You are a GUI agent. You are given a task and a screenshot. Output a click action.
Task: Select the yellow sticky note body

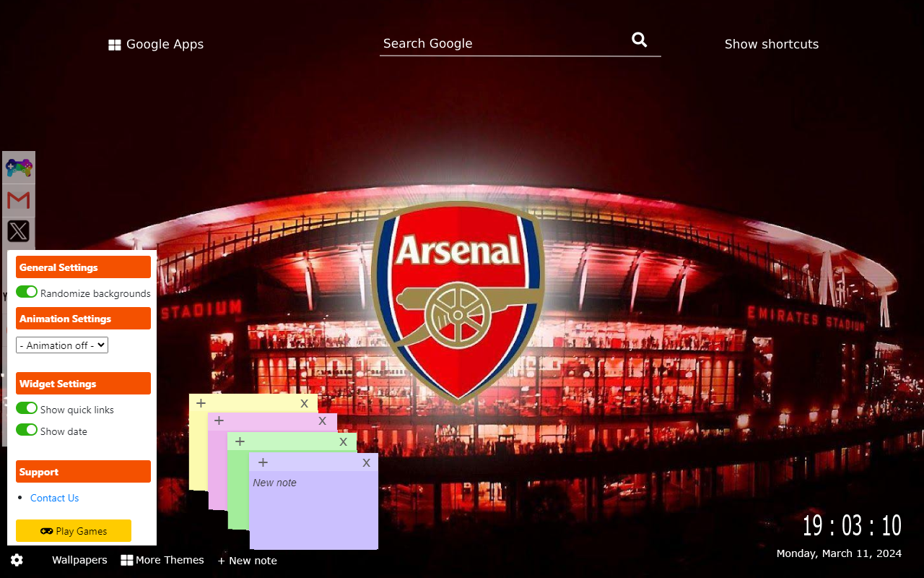(199, 451)
